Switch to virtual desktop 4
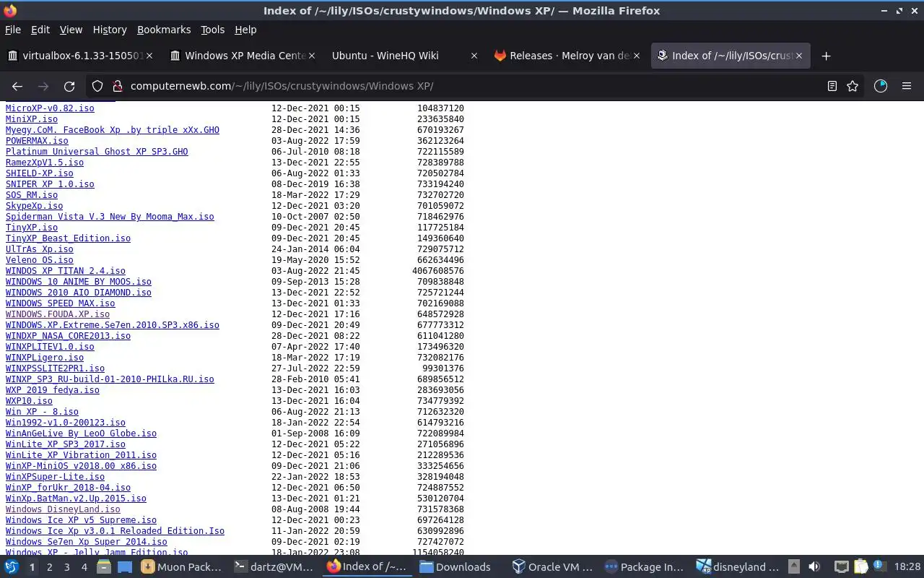 (84, 567)
